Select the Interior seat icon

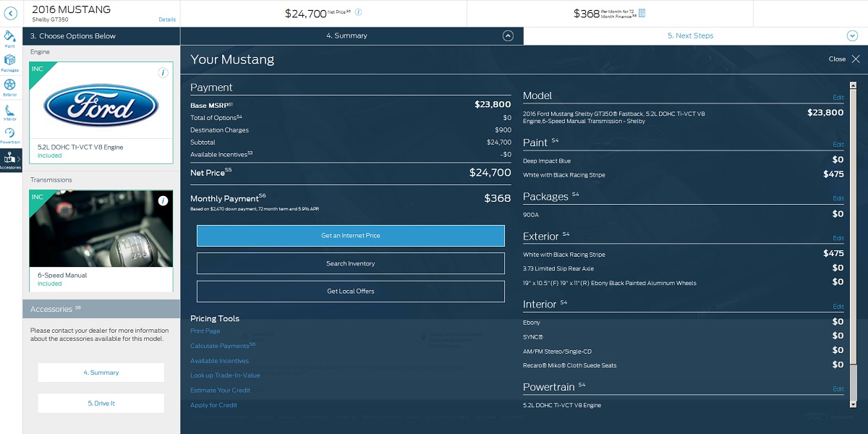click(x=10, y=111)
